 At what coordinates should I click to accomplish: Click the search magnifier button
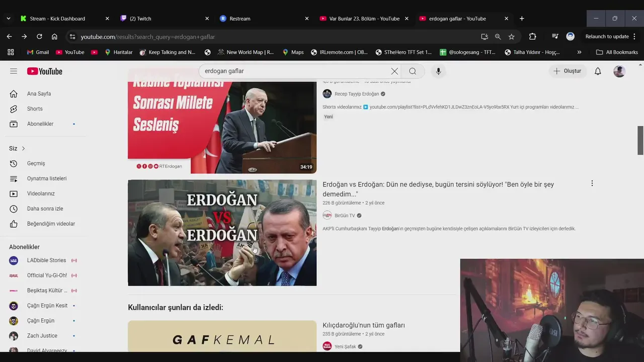coord(413,71)
